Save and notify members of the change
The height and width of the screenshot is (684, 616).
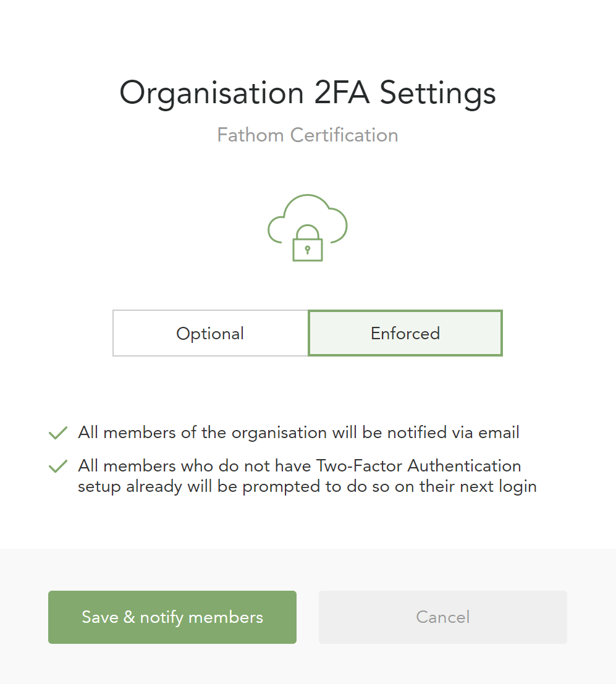172,617
